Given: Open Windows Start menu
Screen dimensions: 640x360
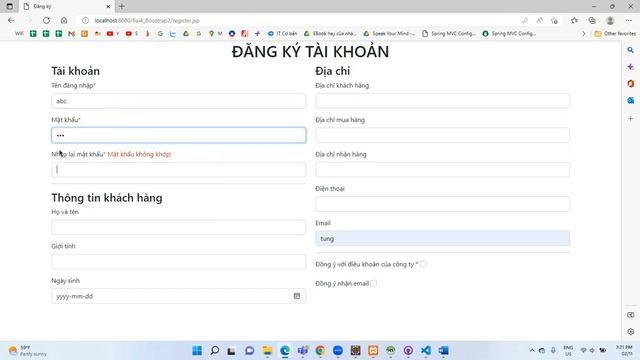Looking at the screenshot, I should [197, 351].
